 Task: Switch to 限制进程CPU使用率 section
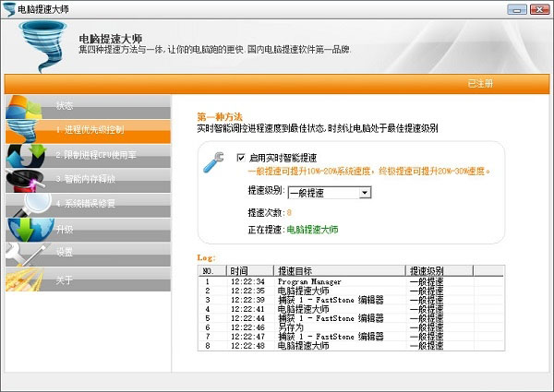pos(88,156)
